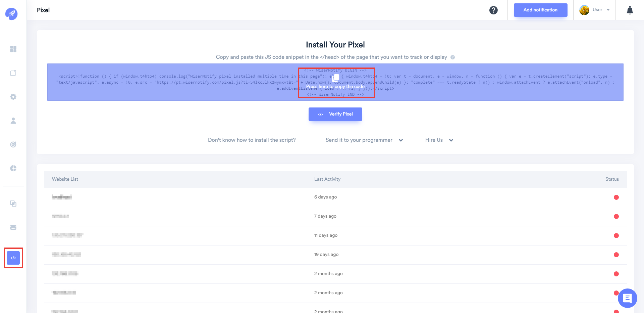Click the 'Install Your Pixel' heading
Viewport: 644px width, 313px height.
[335, 45]
